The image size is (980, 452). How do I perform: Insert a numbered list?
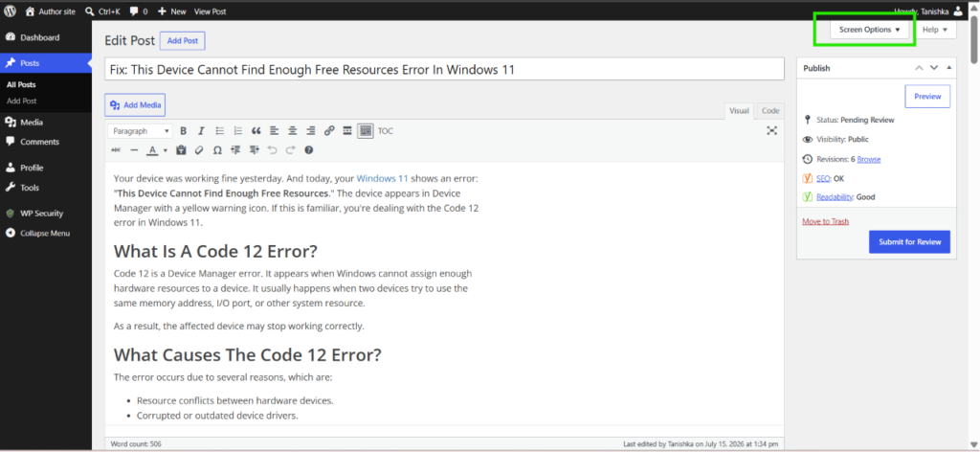237,130
